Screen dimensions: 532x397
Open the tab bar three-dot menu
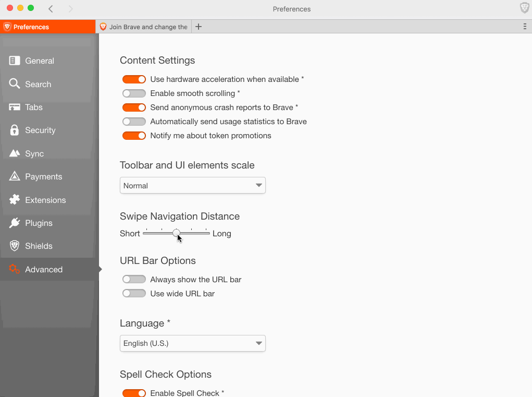tap(525, 27)
